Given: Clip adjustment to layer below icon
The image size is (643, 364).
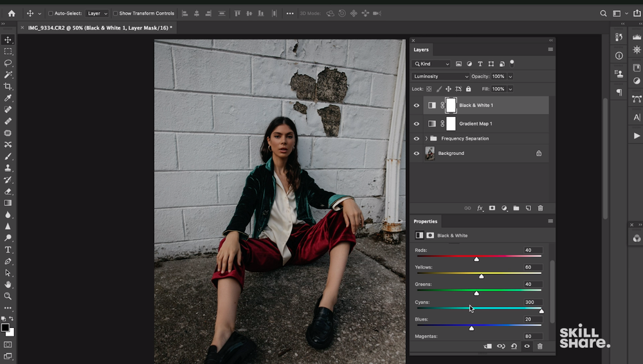Looking at the screenshot, I should pyautogui.click(x=487, y=347).
